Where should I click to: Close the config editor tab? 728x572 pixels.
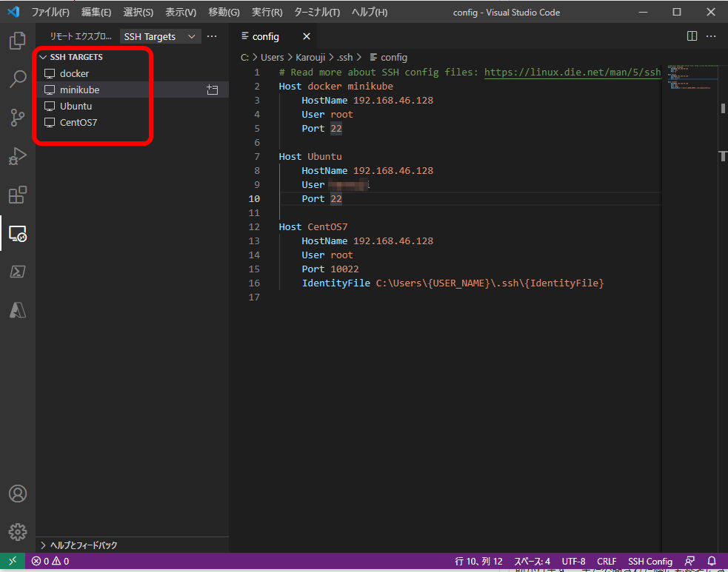[307, 36]
